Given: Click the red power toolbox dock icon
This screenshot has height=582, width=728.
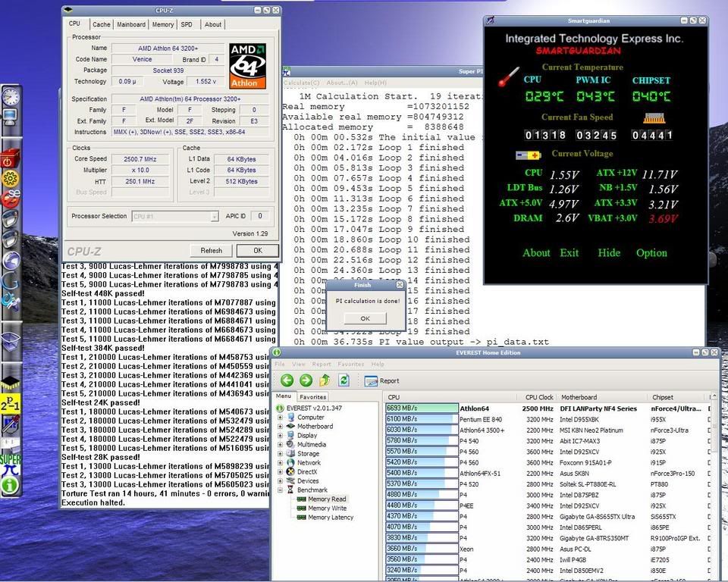Looking at the screenshot, I should point(10,158).
